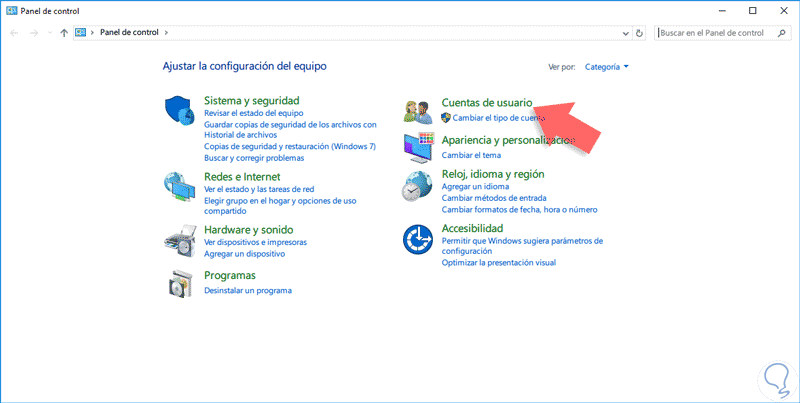Open Ver dispositivos e impresoras

(x=256, y=242)
